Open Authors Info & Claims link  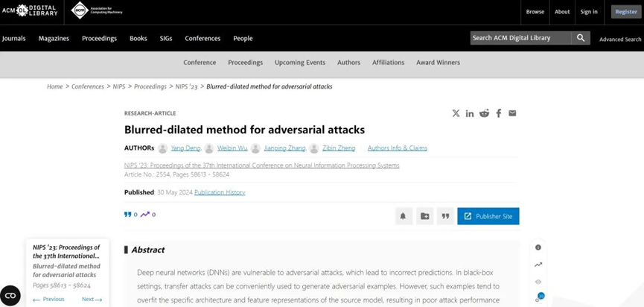[x=397, y=148]
